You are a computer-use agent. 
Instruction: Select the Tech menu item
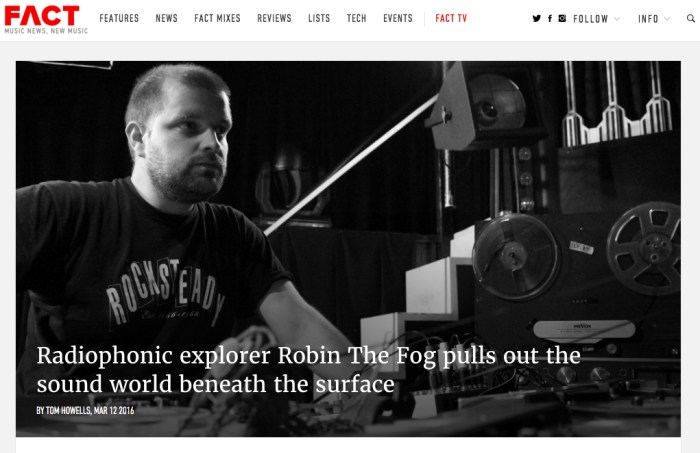[357, 18]
